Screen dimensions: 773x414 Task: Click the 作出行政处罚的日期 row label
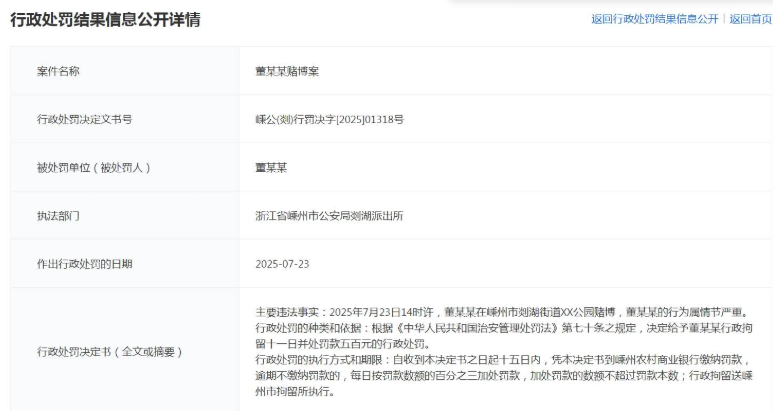point(84,264)
